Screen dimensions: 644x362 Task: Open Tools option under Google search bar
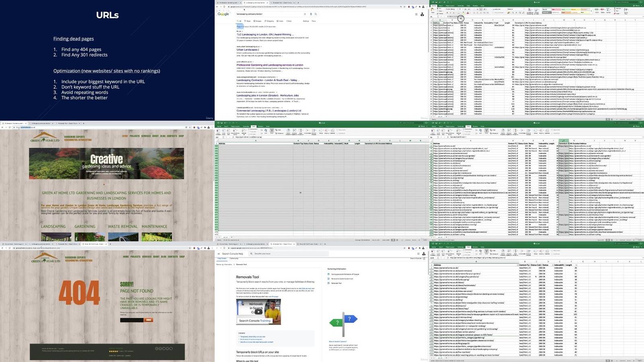[x=314, y=21]
